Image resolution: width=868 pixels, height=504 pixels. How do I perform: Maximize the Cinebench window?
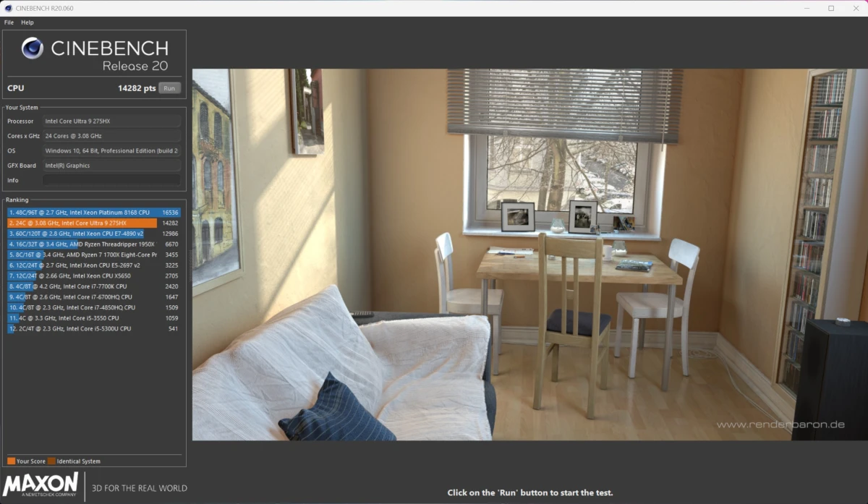pyautogui.click(x=831, y=8)
